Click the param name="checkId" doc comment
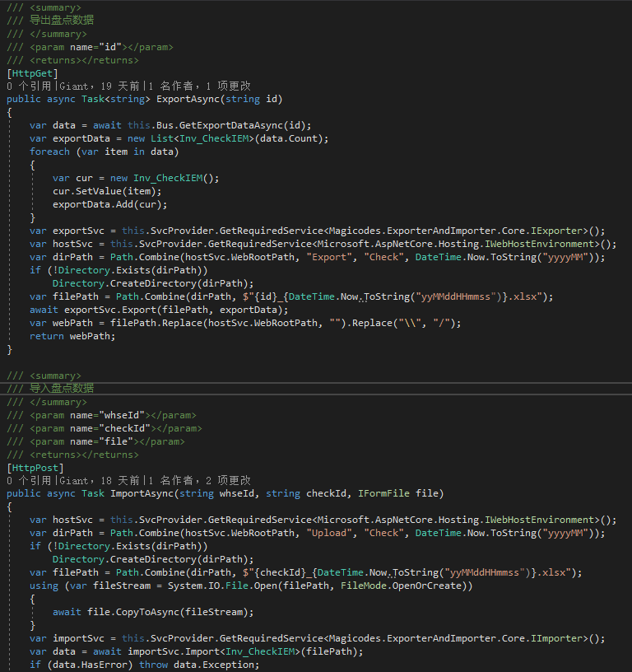The width and height of the screenshot is (632, 672). (115, 428)
